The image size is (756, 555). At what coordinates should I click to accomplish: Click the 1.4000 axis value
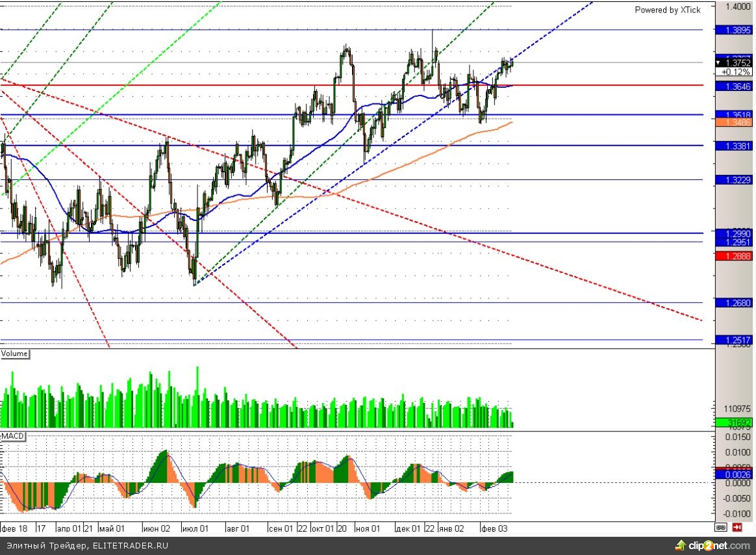738,6
